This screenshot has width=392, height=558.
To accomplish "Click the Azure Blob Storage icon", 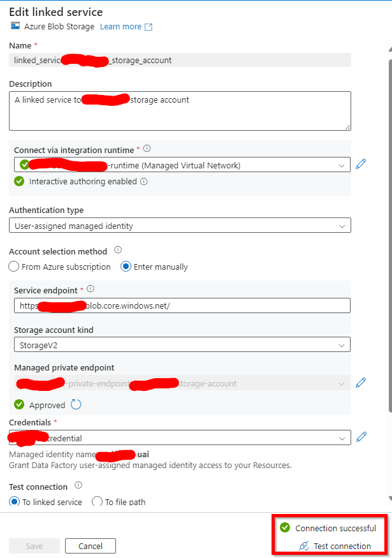I will (x=14, y=26).
